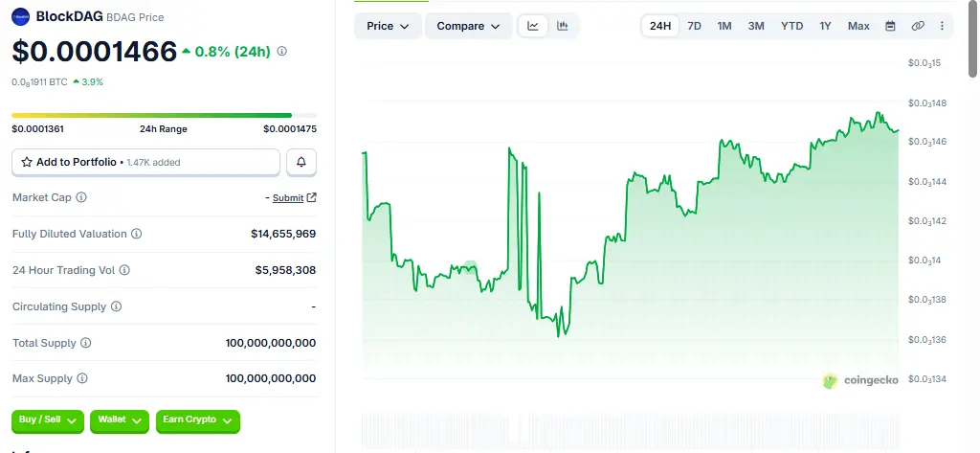This screenshot has height=453, width=980.
Task: Open the Buy / Sell dropdown
Action: [48, 420]
